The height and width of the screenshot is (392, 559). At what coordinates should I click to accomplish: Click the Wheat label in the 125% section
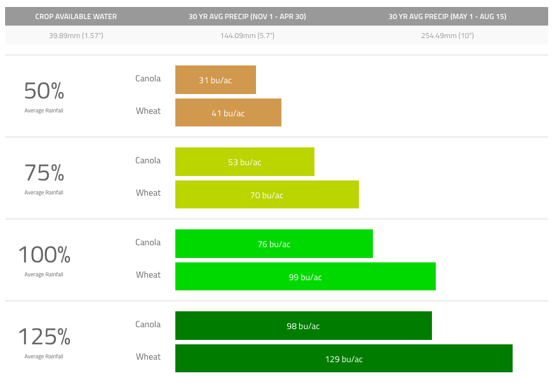(148, 357)
